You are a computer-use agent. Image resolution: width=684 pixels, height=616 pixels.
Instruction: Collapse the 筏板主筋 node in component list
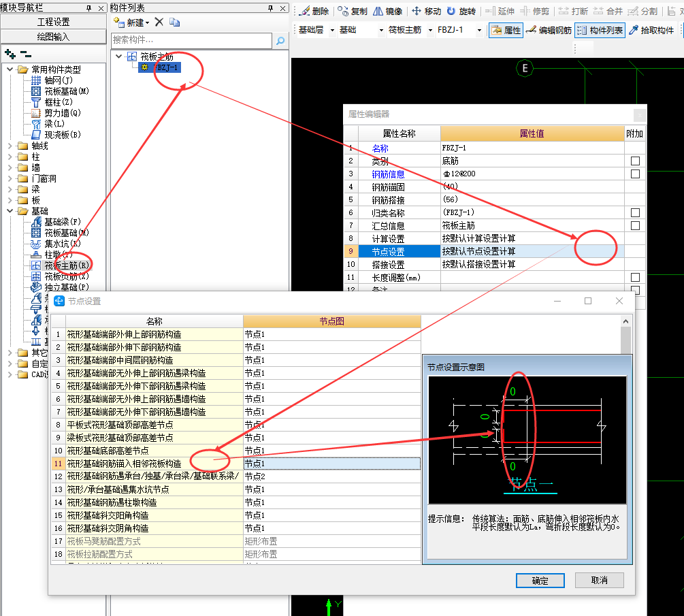118,56
